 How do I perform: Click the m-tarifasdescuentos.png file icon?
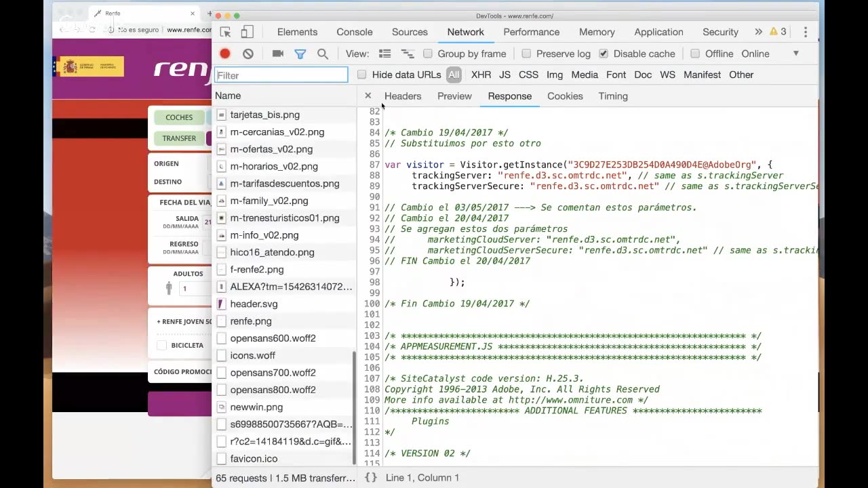click(221, 184)
